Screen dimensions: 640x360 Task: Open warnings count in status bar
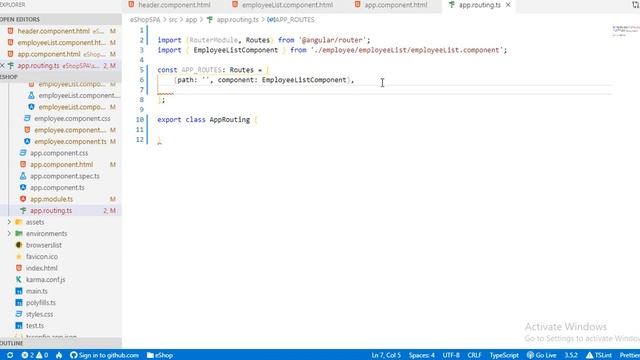pyautogui.click(x=42, y=355)
